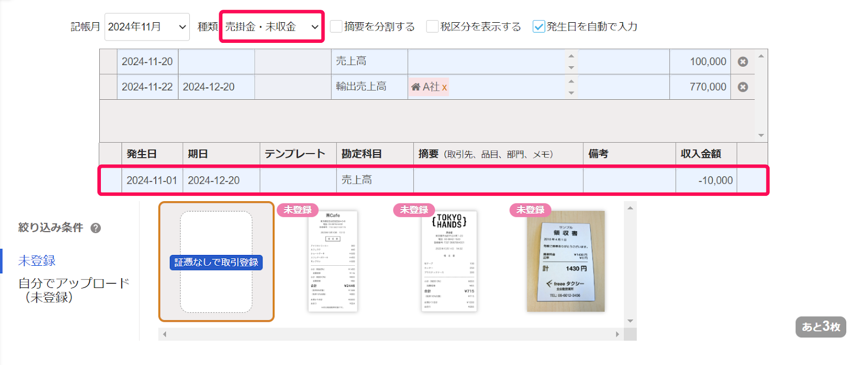Click 勘定科目 field in -10,000 row
Screen dimensions: 868x365
click(x=375, y=181)
